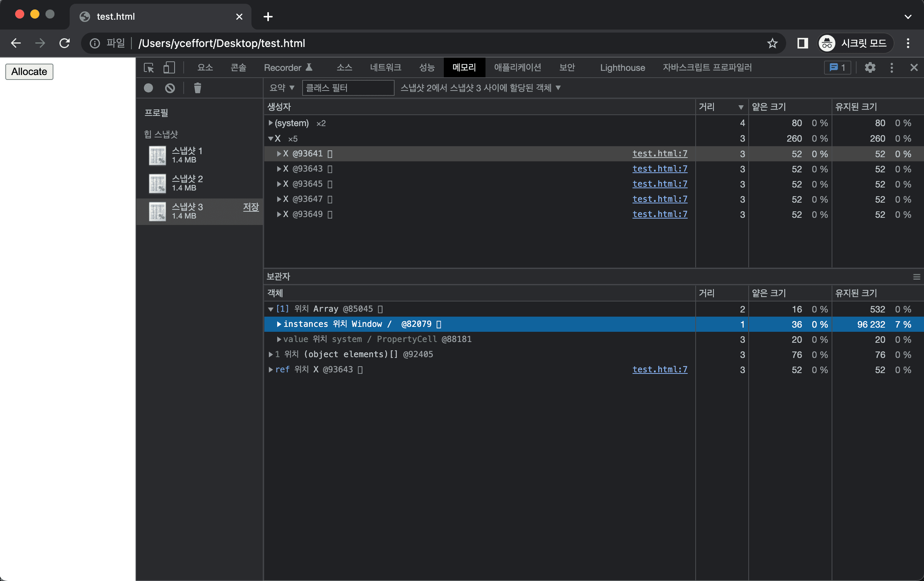The height and width of the screenshot is (581, 924).
Task: Open incognito profile icon in browser toolbar
Action: 827,43
